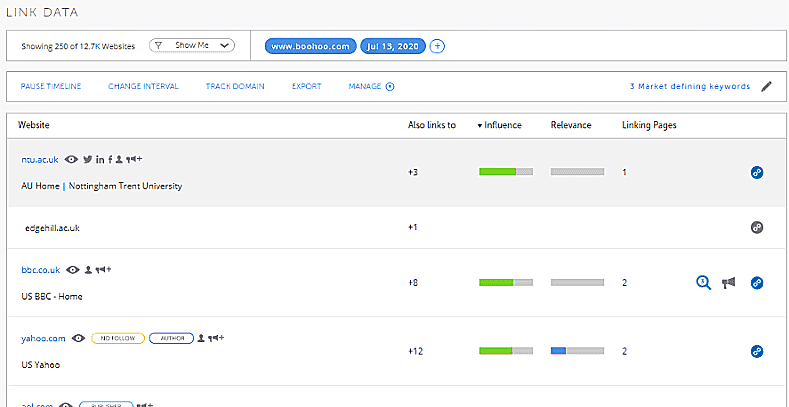The image size is (789, 407).
Task: Select Track Domain
Action: click(x=235, y=87)
